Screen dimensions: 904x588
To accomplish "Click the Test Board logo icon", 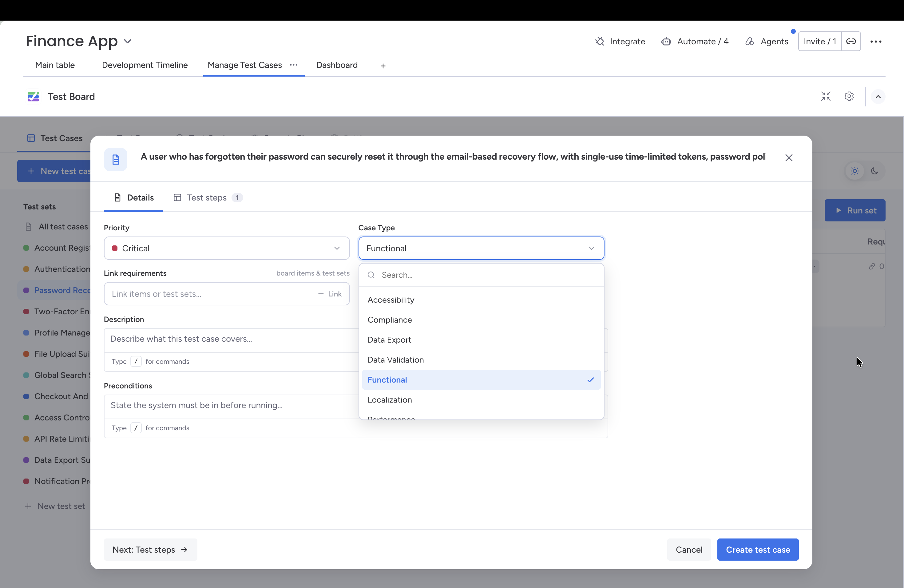I will [x=33, y=97].
